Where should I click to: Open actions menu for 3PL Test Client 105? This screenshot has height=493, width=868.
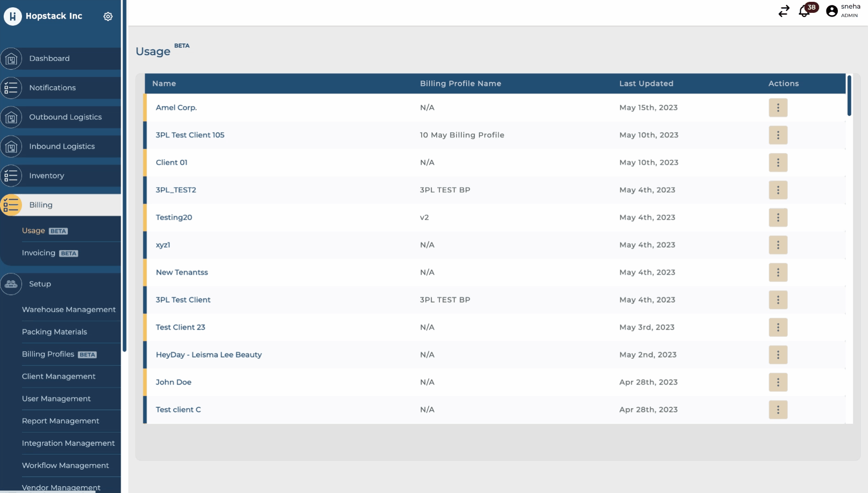(x=778, y=135)
